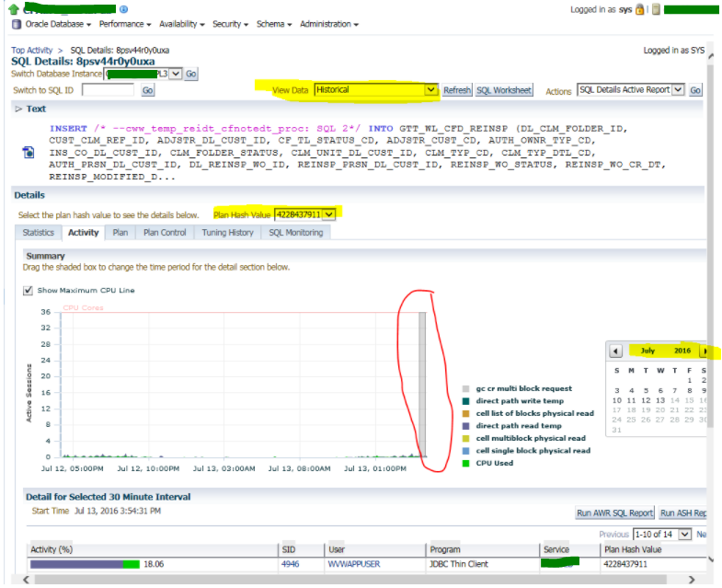This screenshot has height=588, width=722.
Task: Open the Tuning History tab
Action: (227, 233)
